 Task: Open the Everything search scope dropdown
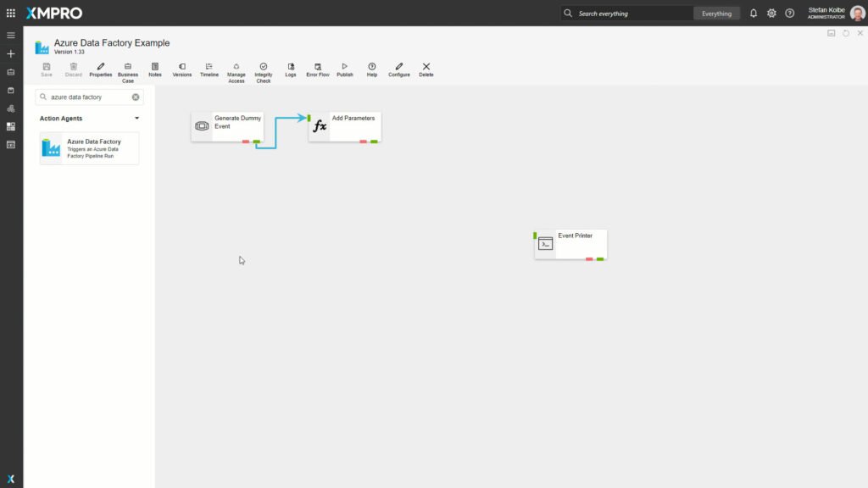tap(716, 14)
